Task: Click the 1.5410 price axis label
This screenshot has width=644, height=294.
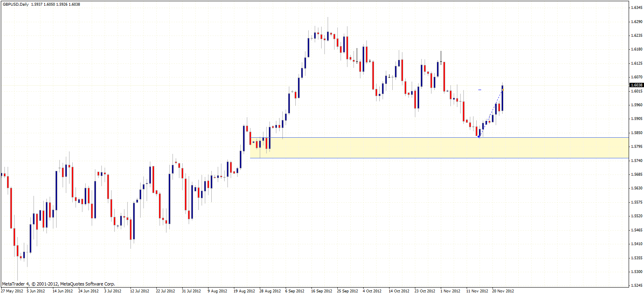Action: 637,244
